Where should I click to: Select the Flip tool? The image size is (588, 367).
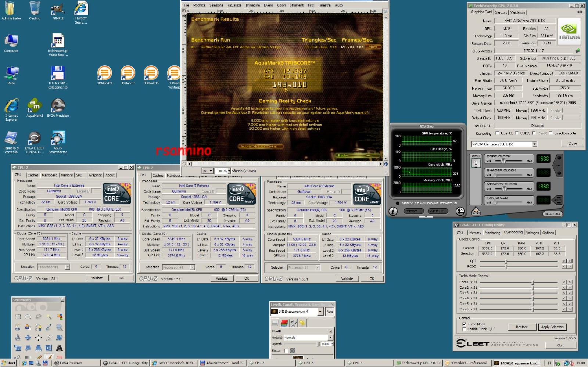[x=49, y=348]
